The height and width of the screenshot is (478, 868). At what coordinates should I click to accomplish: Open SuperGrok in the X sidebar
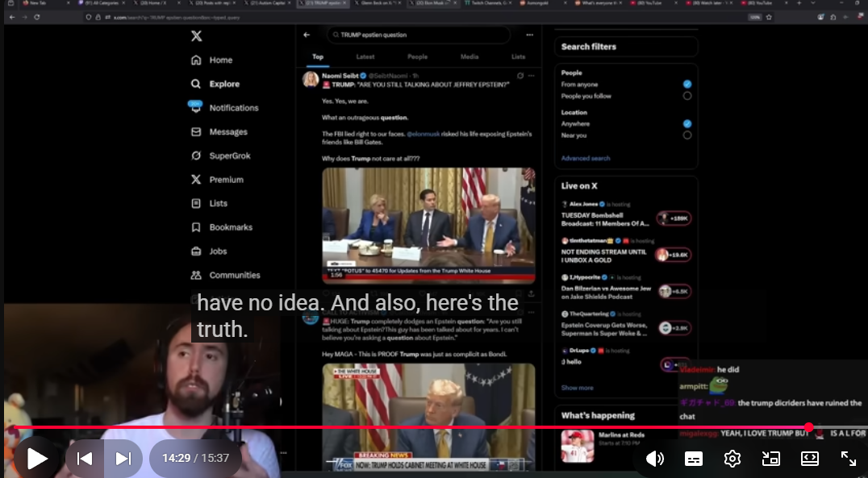[x=220, y=156]
